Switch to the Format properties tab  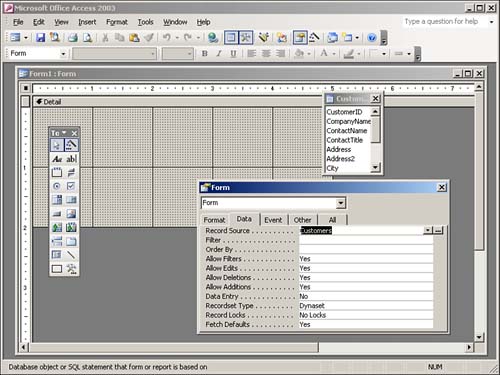(214, 220)
